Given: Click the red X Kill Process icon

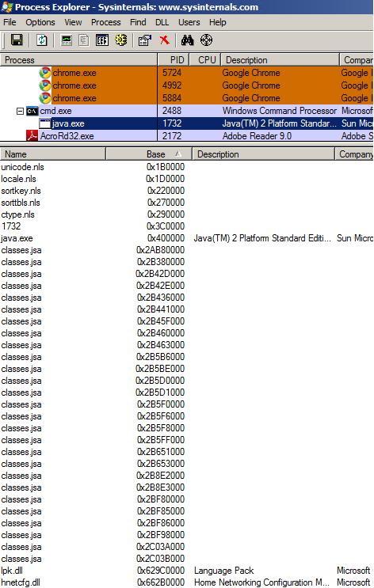Looking at the screenshot, I should point(164,40).
